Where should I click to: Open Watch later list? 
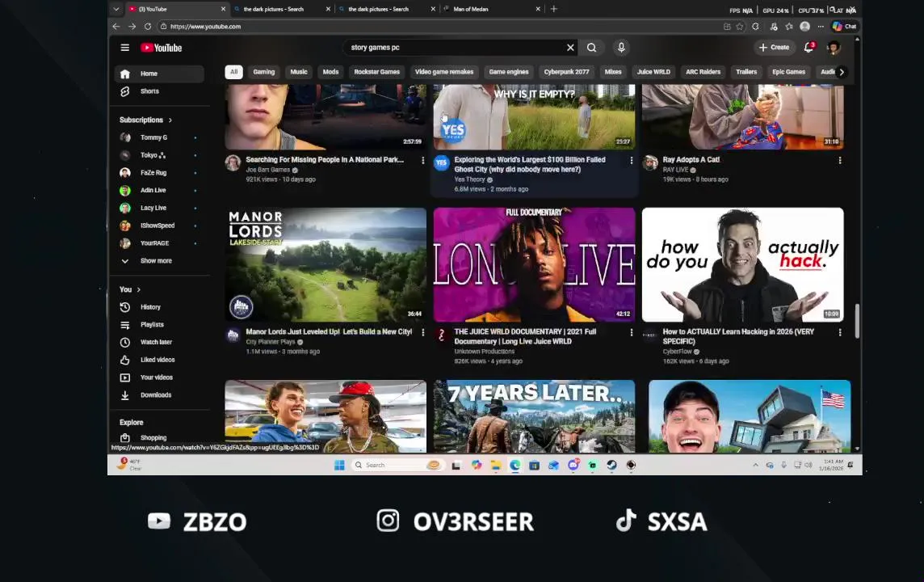[x=159, y=343]
